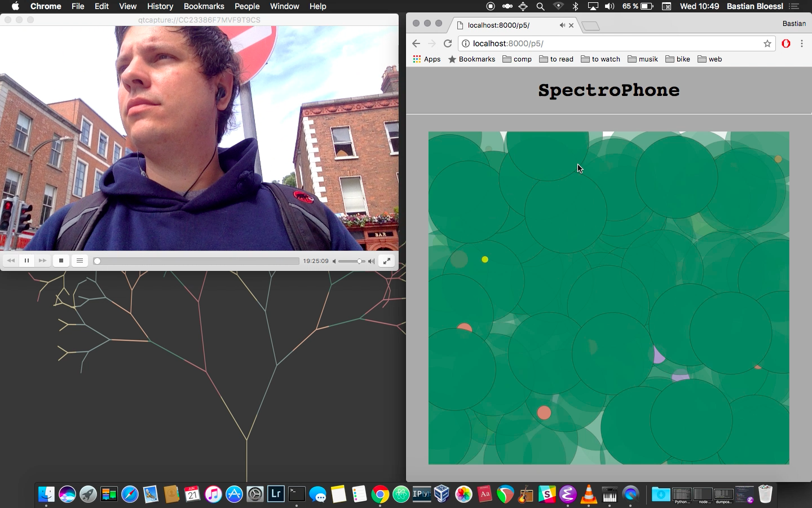Open Spotlight search in menu bar

point(540,6)
